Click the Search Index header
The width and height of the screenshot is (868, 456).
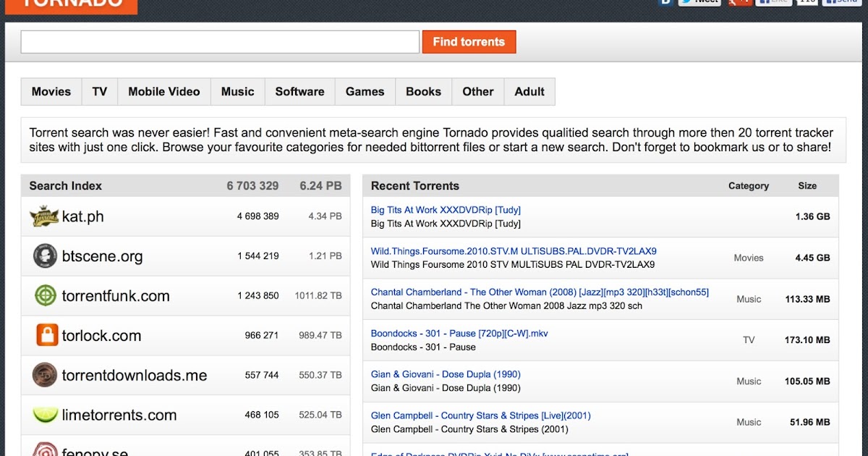click(x=66, y=186)
